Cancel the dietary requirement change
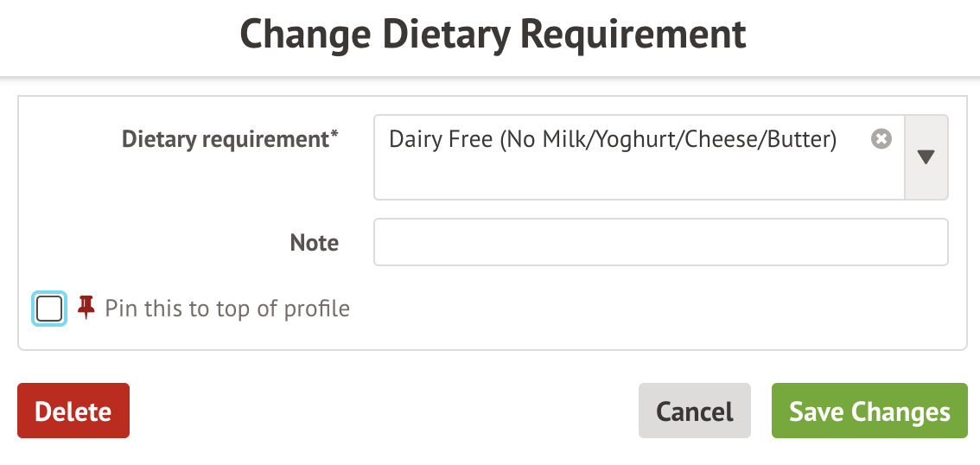This screenshot has height=465, width=980. 694,411
